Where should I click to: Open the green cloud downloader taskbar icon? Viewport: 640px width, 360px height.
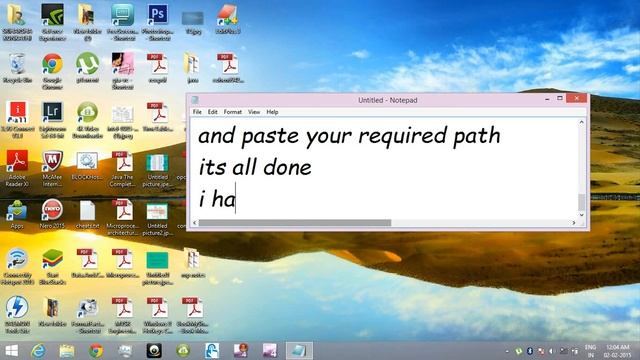click(x=183, y=351)
